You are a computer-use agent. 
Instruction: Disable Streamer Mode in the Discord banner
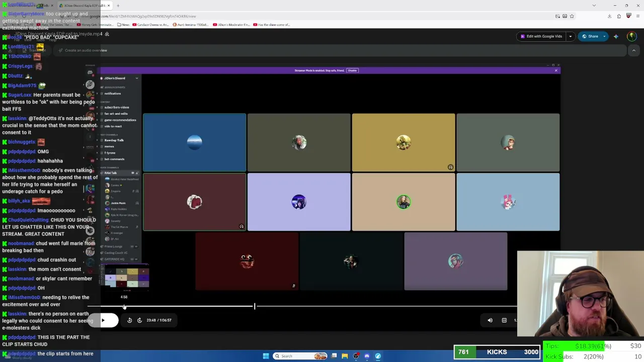(352, 70)
